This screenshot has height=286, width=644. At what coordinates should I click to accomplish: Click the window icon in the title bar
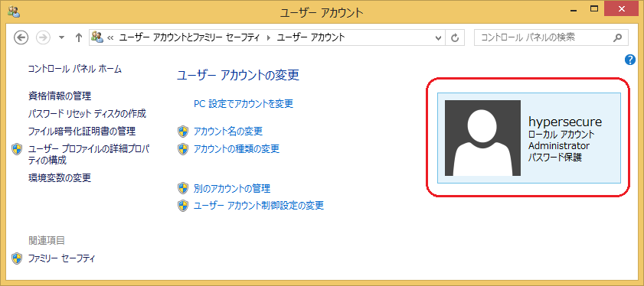tap(13, 11)
